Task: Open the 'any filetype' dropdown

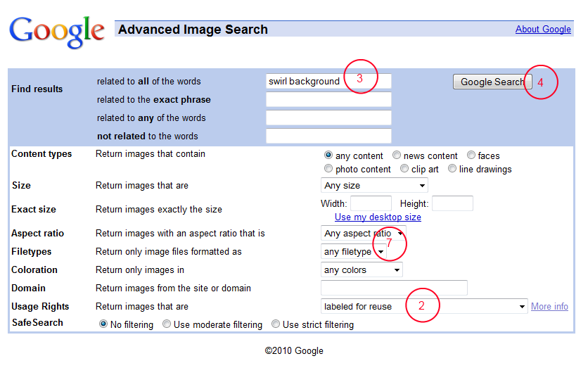Action: (x=354, y=251)
